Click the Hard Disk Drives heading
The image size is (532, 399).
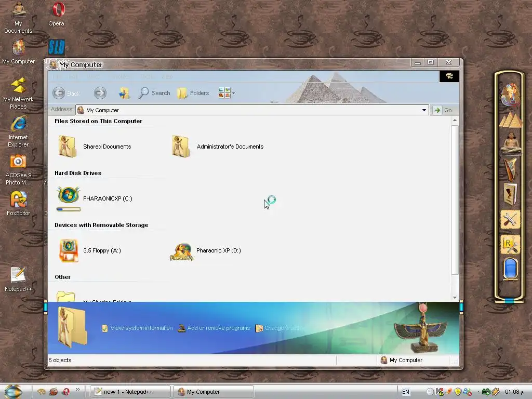coord(78,173)
